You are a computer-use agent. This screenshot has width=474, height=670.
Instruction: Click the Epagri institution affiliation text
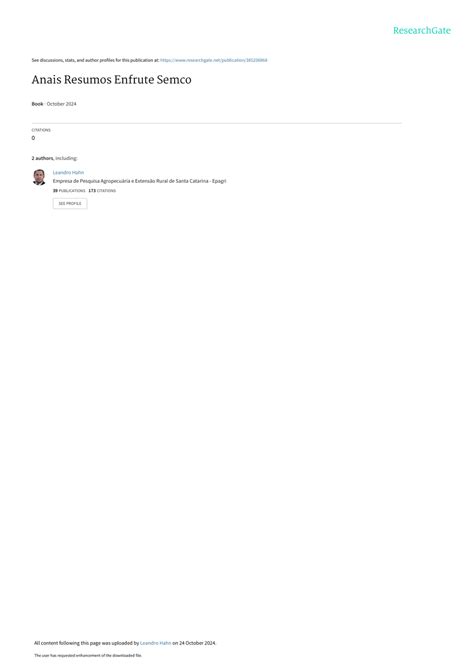tap(139, 181)
